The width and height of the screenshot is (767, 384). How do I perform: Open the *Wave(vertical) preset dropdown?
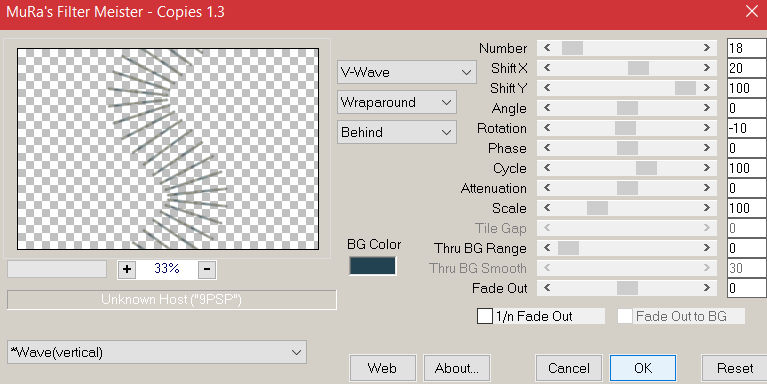[x=157, y=352]
